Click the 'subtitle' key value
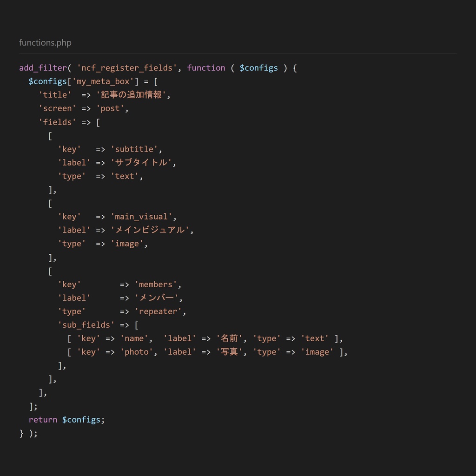The width and height of the screenshot is (476, 476). pyautogui.click(x=134, y=149)
